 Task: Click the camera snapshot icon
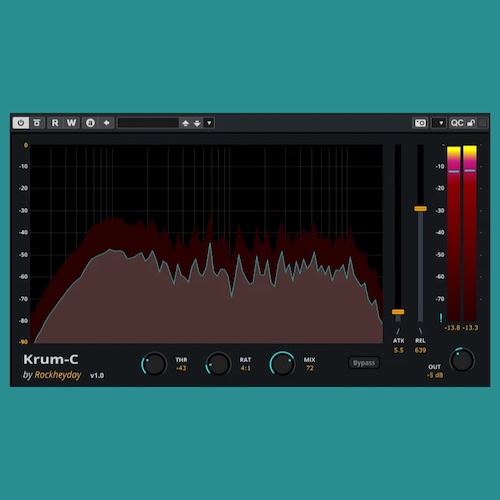point(420,123)
